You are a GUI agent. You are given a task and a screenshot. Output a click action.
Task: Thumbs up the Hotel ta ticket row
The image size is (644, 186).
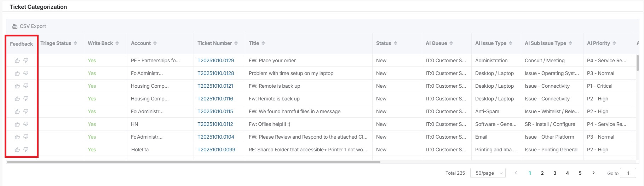pos(17,150)
